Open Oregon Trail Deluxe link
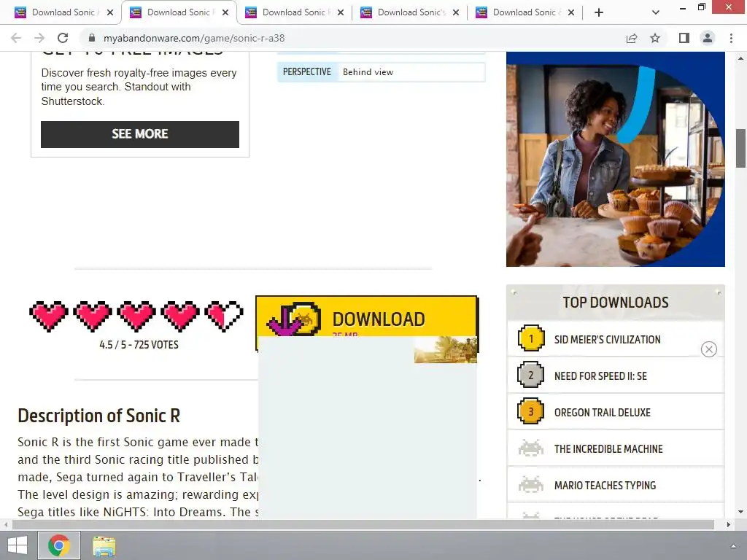 tap(602, 413)
